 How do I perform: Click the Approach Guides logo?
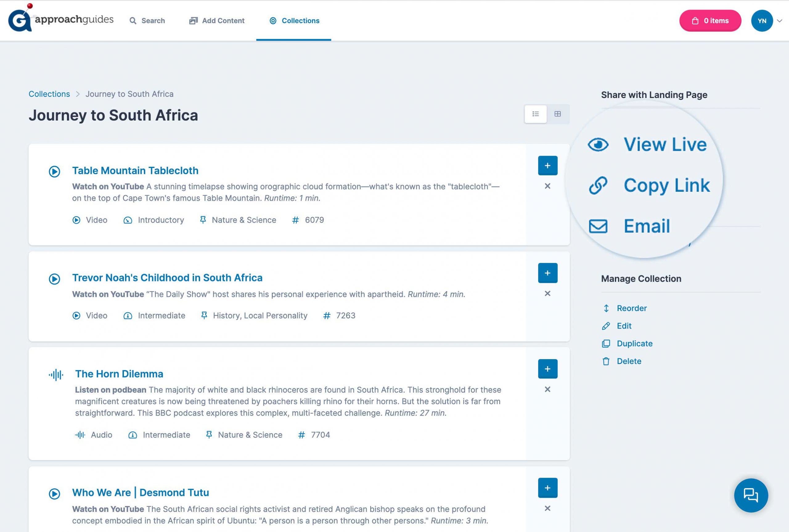click(61, 18)
